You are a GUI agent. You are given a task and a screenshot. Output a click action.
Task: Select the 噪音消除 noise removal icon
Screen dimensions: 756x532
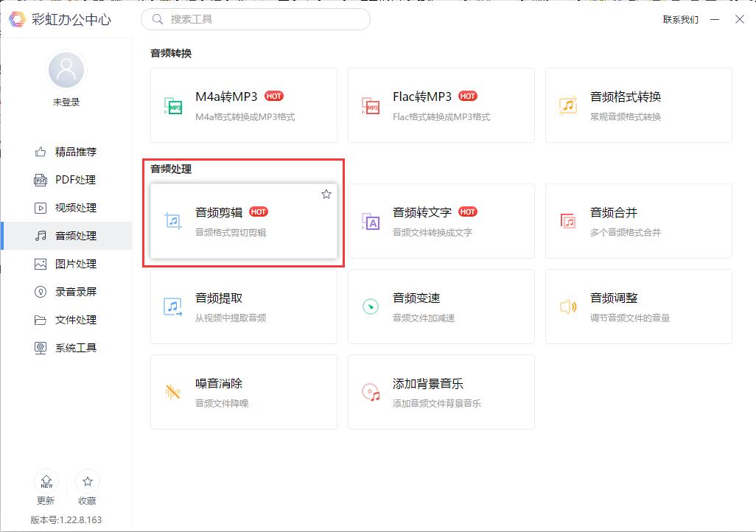point(174,391)
